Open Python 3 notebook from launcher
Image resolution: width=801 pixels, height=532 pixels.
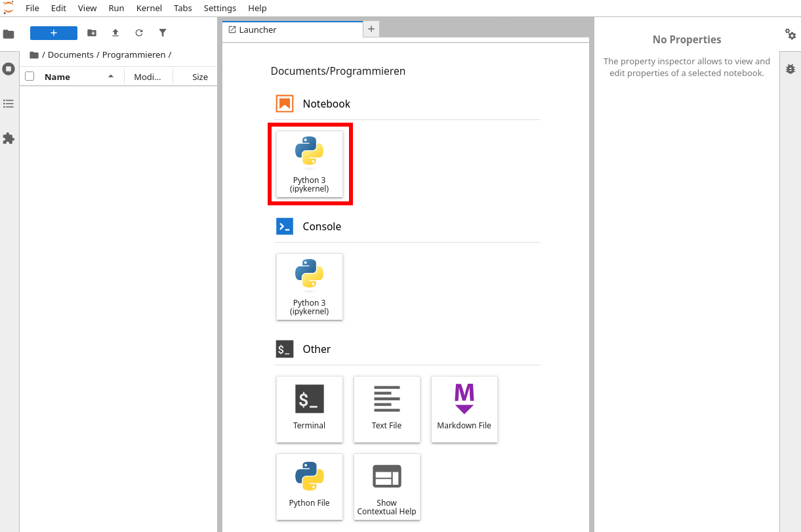[310, 163]
